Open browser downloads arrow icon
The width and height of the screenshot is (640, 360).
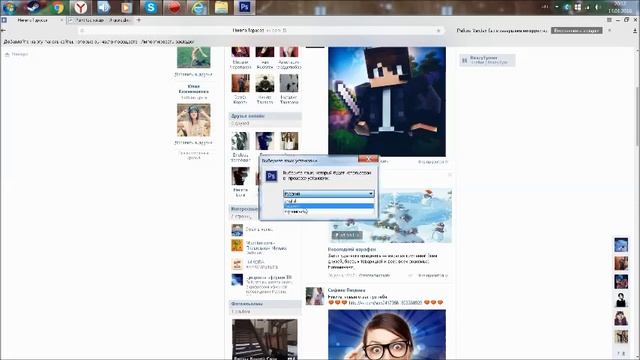point(635,31)
